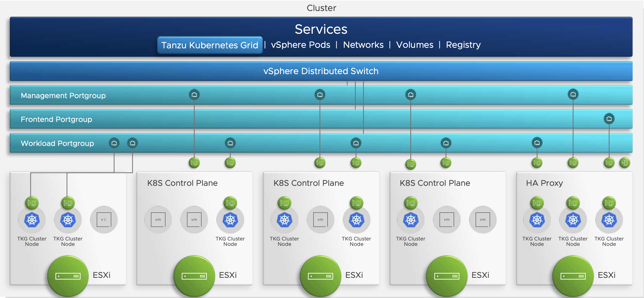The height and width of the screenshot is (298, 644).
Task: Select the VC icon on first ESXi host
Action: 103,220
